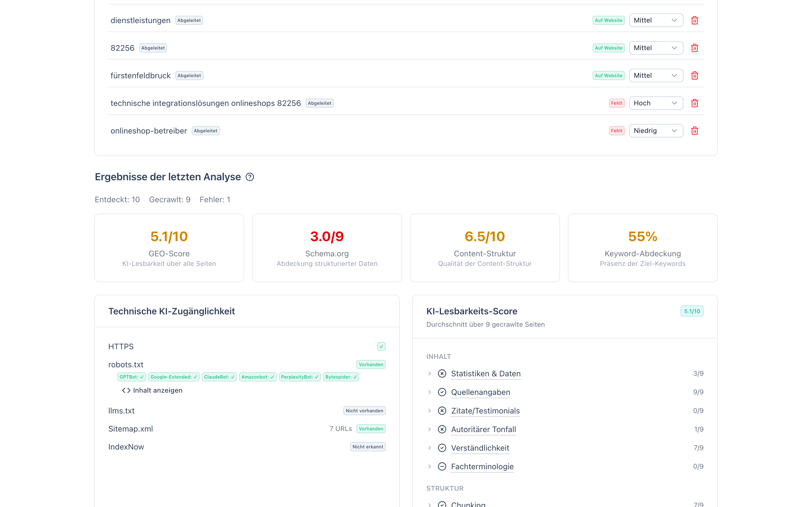This screenshot has width=812, height=507.
Task: Delete the keyword "dienstleistungen" via trash icon
Action: pyautogui.click(x=694, y=20)
